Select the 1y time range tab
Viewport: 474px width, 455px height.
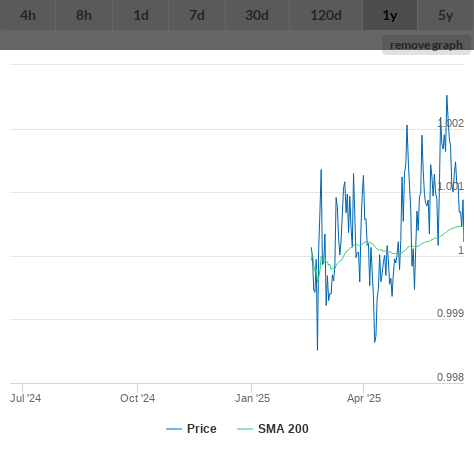point(390,15)
